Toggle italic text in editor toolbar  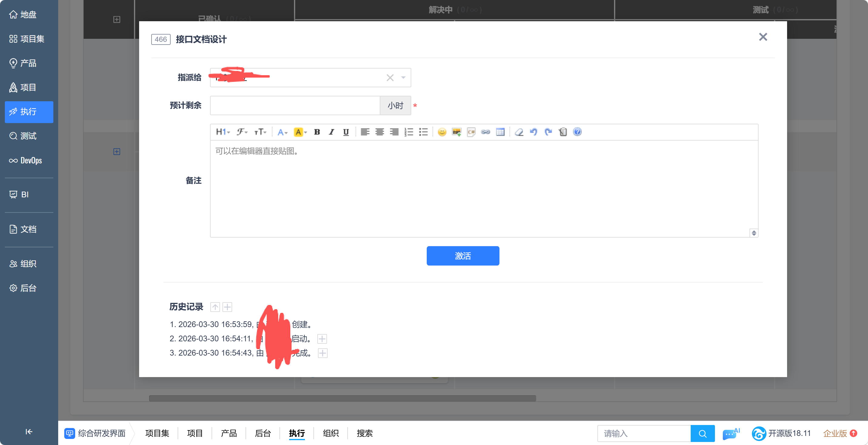coord(332,132)
